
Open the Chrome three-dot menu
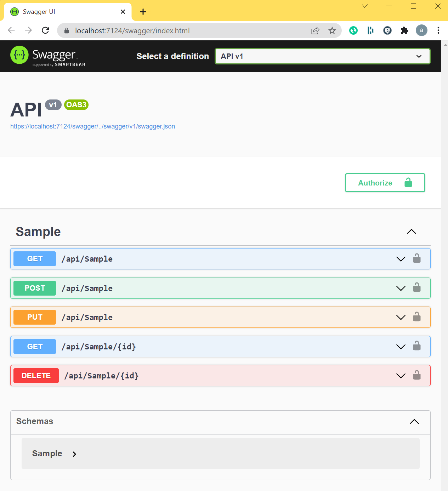[x=438, y=30]
